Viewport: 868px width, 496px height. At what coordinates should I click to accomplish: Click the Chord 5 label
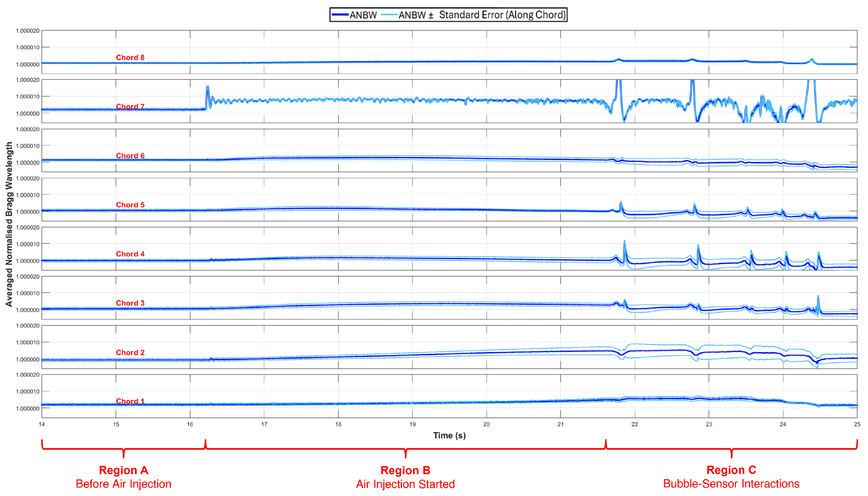coord(130,205)
